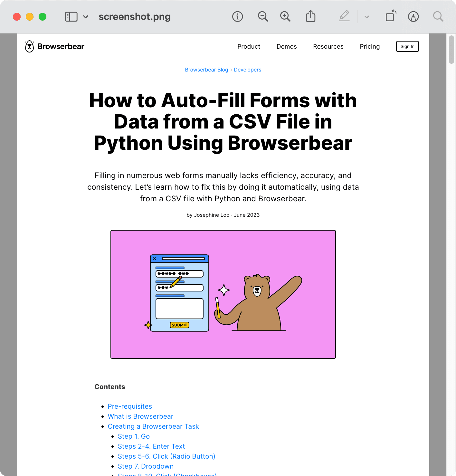This screenshot has width=456, height=476.
Task: Zoom out with the magnifier minus icon
Action: pos(263,16)
